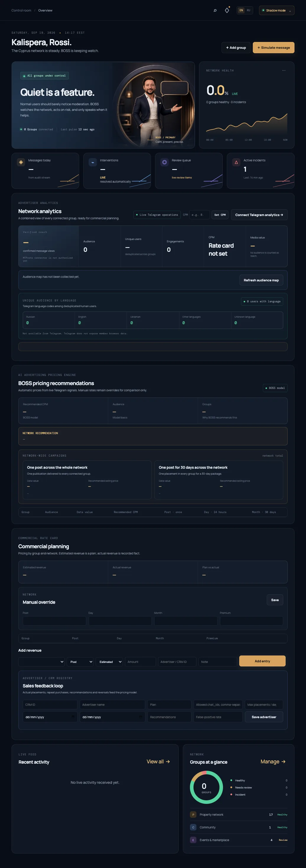This screenshot has height=868, width=306.
Task: Click the Network health line chart
Action: point(246,124)
